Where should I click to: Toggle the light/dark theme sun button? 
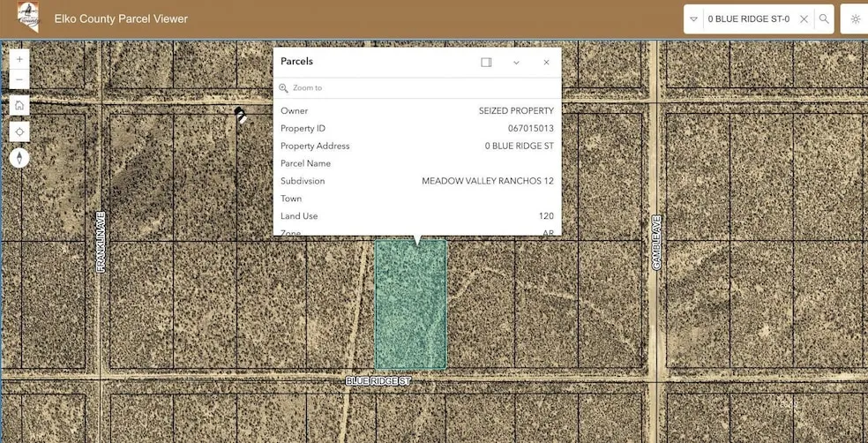pyautogui.click(x=855, y=19)
